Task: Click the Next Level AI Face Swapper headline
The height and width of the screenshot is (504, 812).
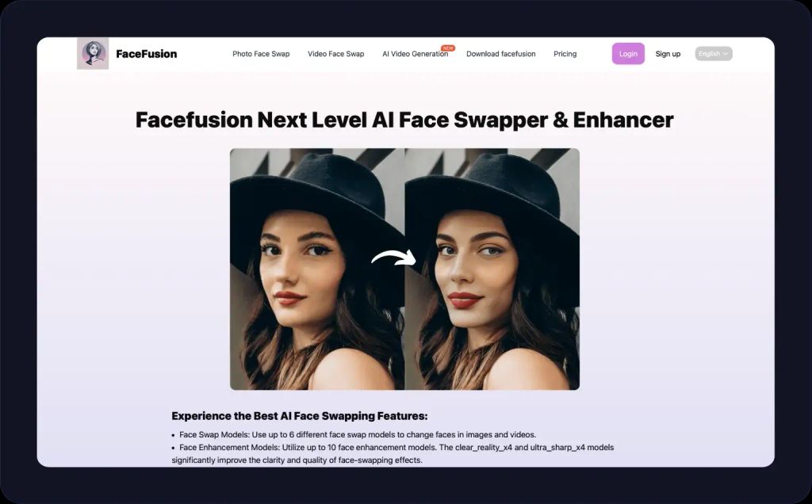Action: (x=404, y=120)
